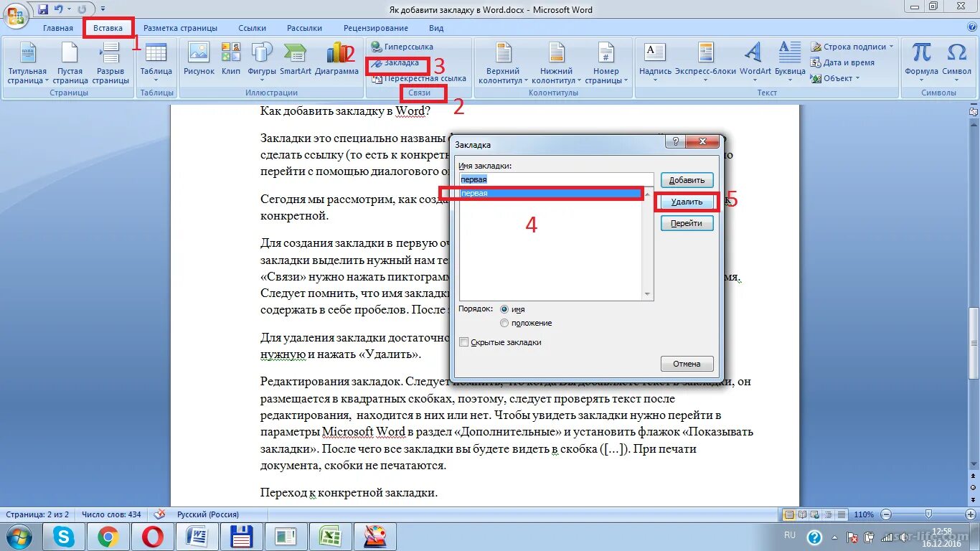Click Дата и время in Текст group
This screenshot has height=551, width=980.
coord(843,62)
